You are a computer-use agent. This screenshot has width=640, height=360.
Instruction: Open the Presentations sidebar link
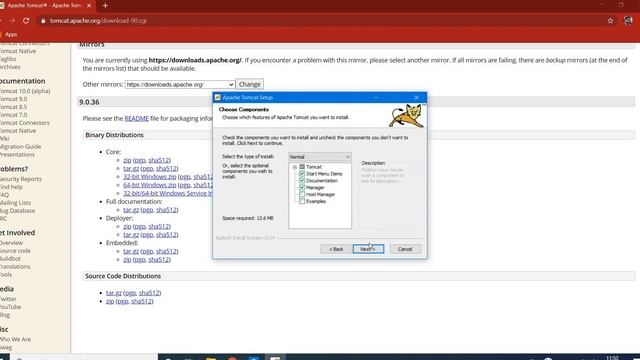[x=18, y=155]
